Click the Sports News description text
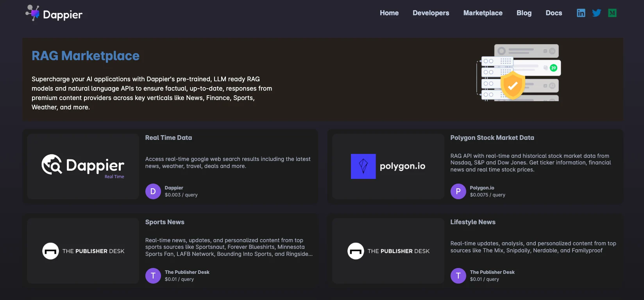644x300 pixels. pyautogui.click(x=229, y=247)
